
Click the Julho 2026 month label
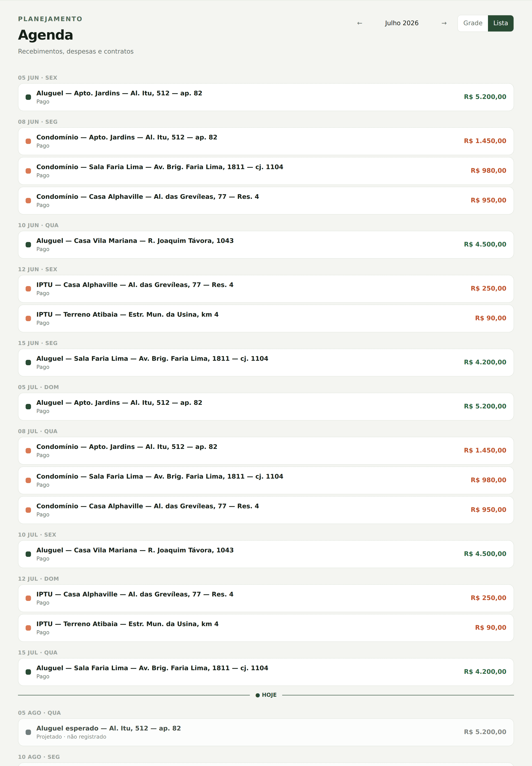coord(402,23)
